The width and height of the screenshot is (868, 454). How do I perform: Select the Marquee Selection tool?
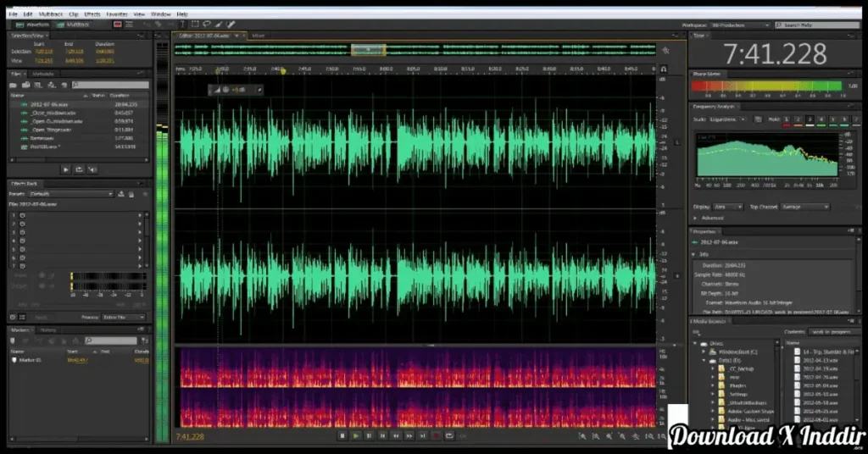[195, 25]
